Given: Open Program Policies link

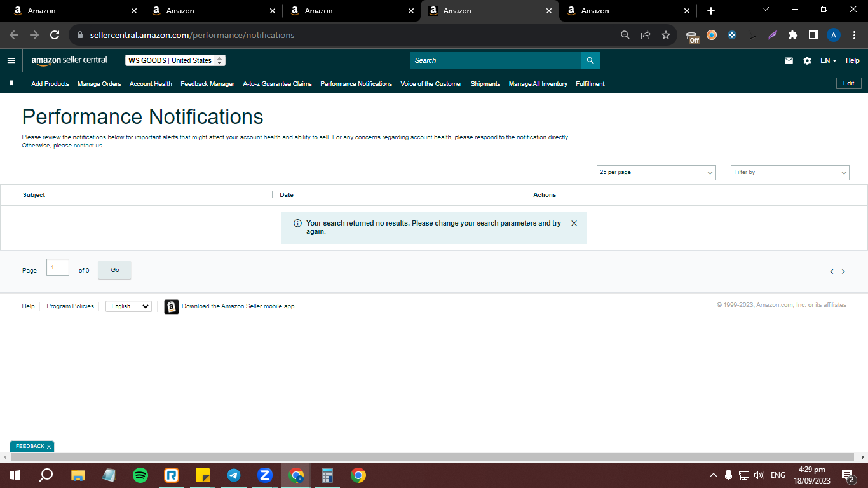Looking at the screenshot, I should tap(70, 306).
